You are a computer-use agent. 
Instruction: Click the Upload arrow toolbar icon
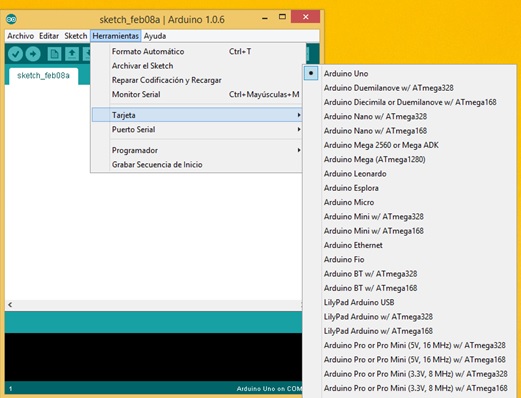tap(33, 54)
